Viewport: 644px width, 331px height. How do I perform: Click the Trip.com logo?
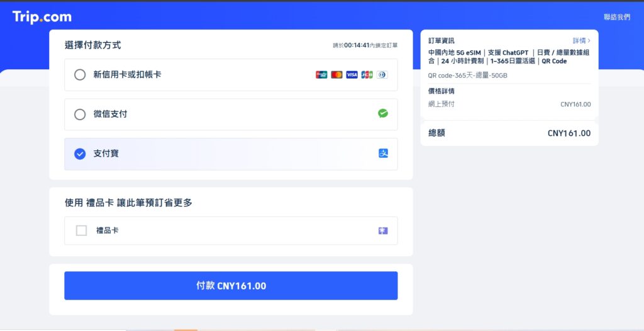coord(42,17)
